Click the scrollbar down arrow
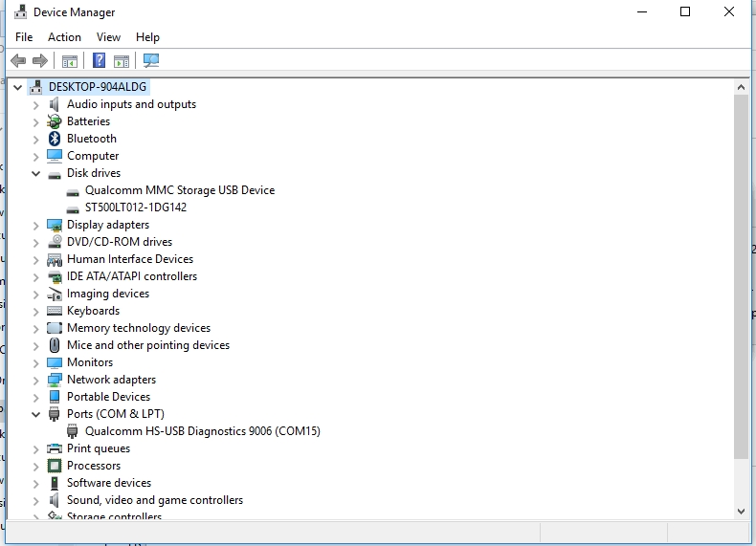 (x=741, y=512)
